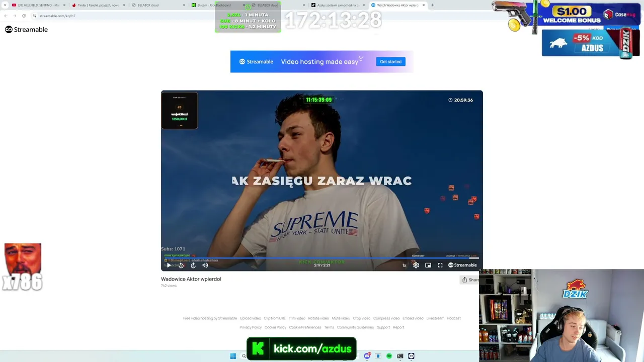Image resolution: width=644 pixels, height=362 pixels.
Task: Report this video via footer link
Action: click(398, 327)
